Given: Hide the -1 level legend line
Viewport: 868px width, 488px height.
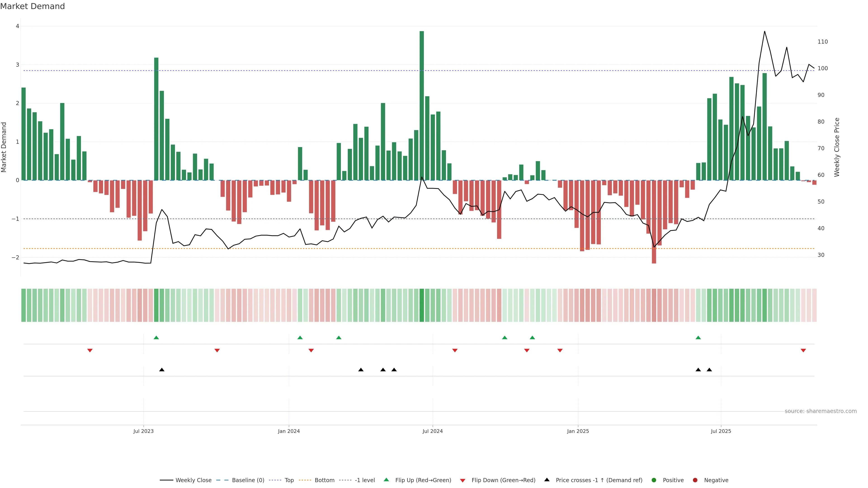Looking at the screenshot, I should point(364,480).
